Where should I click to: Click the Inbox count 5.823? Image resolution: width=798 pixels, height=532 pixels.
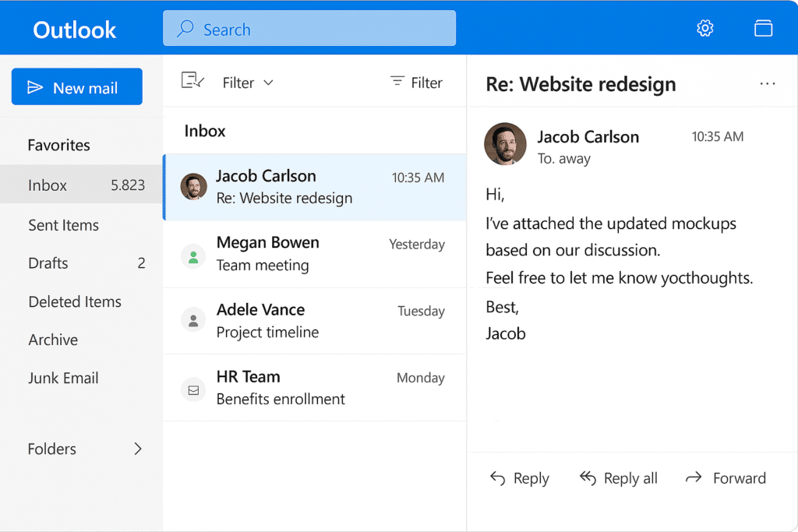click(128, 185)
